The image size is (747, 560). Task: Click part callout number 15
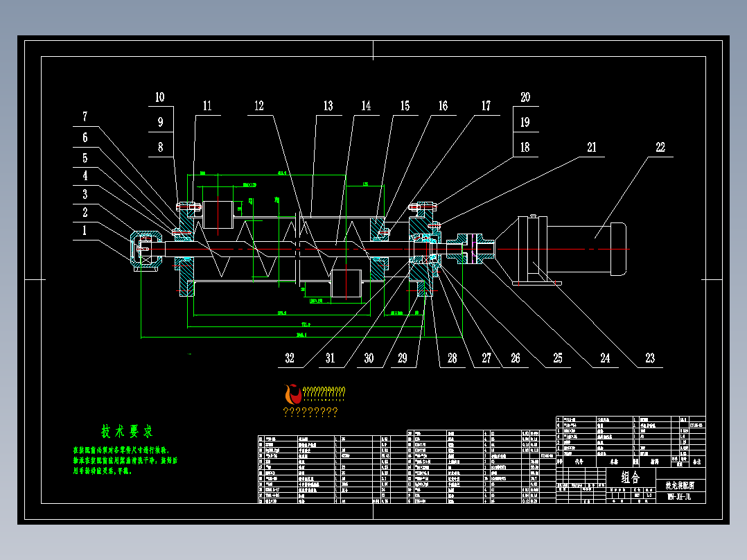point(405,106)
